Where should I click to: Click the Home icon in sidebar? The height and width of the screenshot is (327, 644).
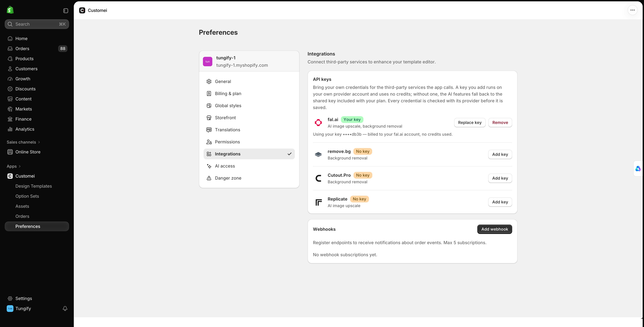click(x=10, y=39)
